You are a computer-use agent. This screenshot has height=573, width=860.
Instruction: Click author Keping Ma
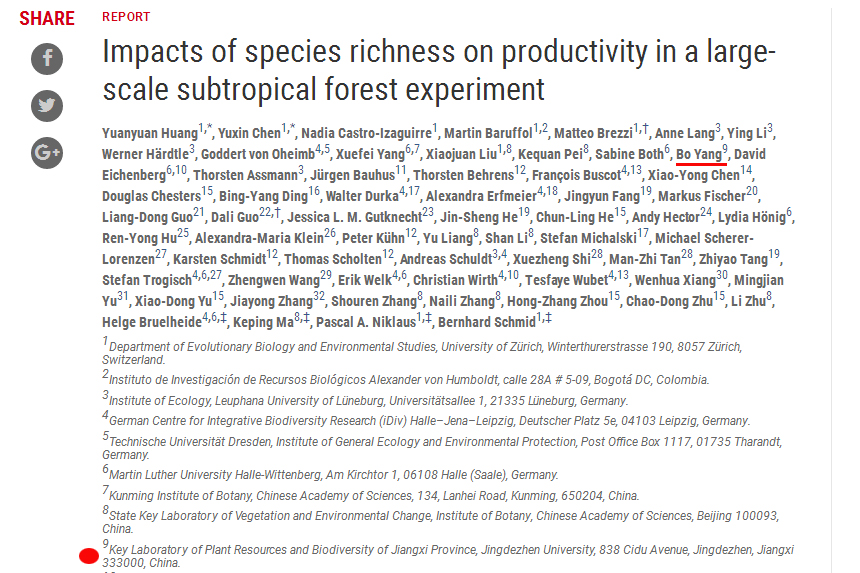(x=263, y=322)
